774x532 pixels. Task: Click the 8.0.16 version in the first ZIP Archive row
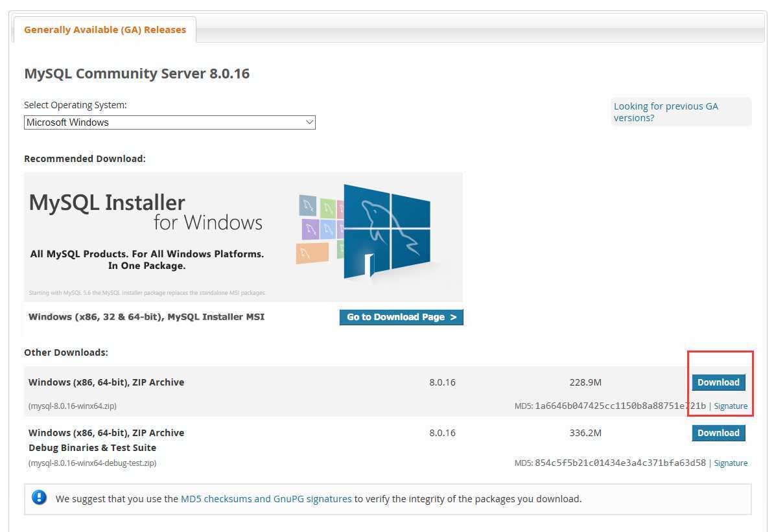[442, 382]
